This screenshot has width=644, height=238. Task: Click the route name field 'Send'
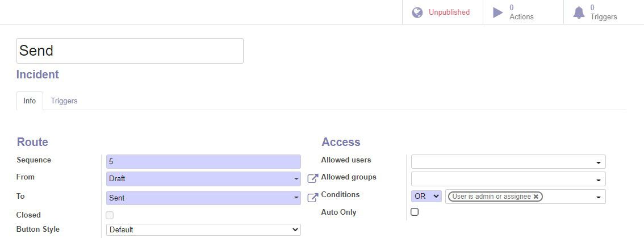pos(130,51)
